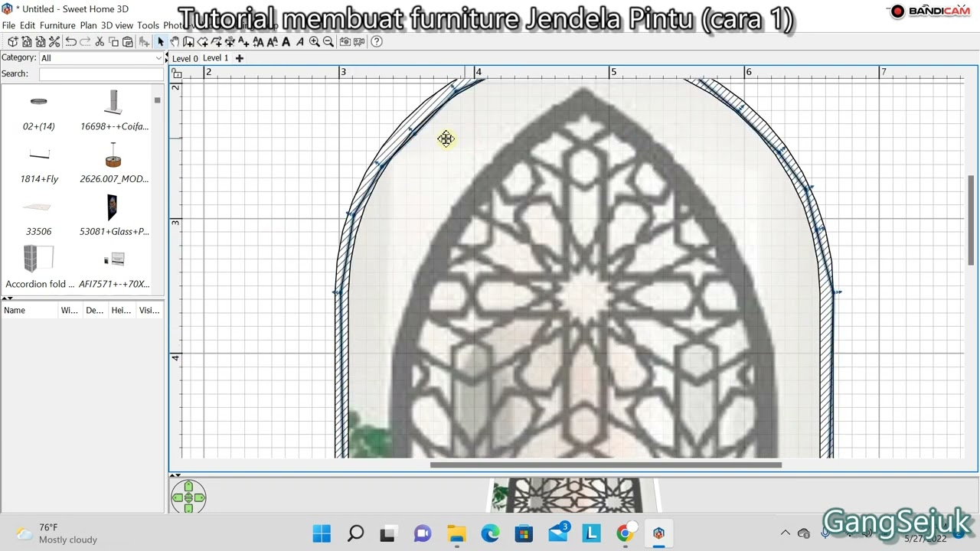Open Help with the question mark icon
980x551 pixels.
click(376, 41)
